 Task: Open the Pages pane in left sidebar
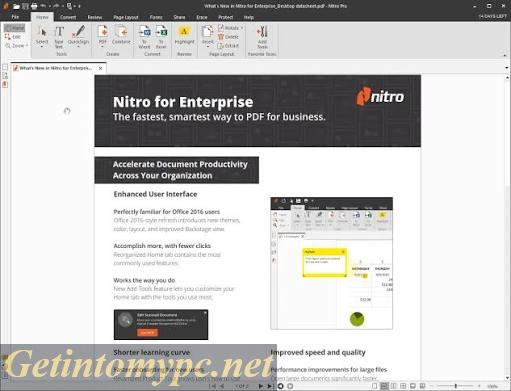point(5,67)
